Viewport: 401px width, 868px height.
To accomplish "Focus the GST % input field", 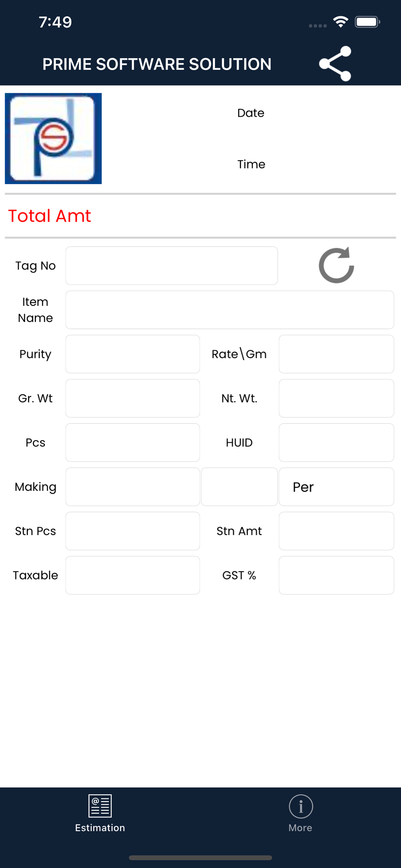I will point(336,575).
